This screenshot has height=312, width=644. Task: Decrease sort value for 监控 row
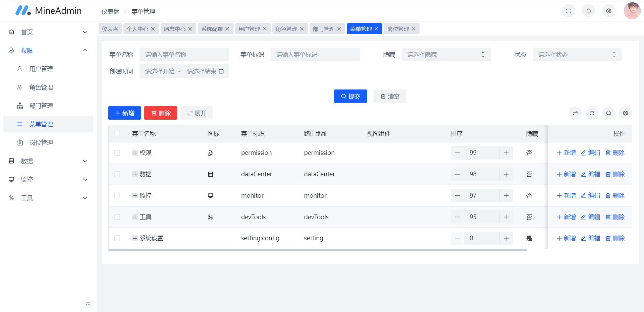point(458,196)
